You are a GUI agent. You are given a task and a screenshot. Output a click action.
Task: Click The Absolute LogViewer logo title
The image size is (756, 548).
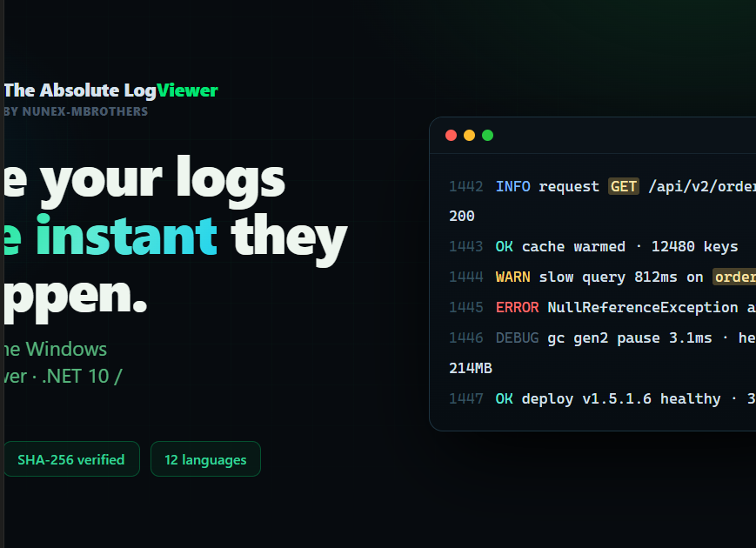click(x=110, y=90)
